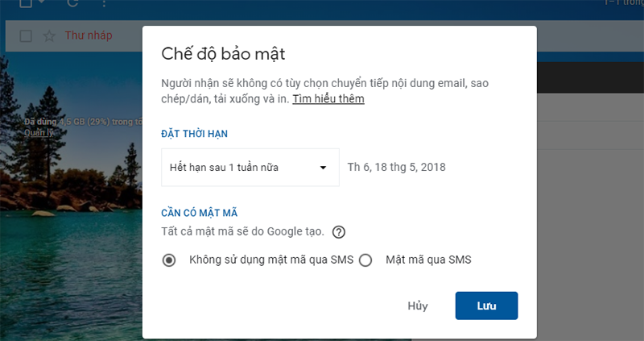
Task: Tick the checkbox of the 'Thư nháp' row
Action: [x=26, y=35]
